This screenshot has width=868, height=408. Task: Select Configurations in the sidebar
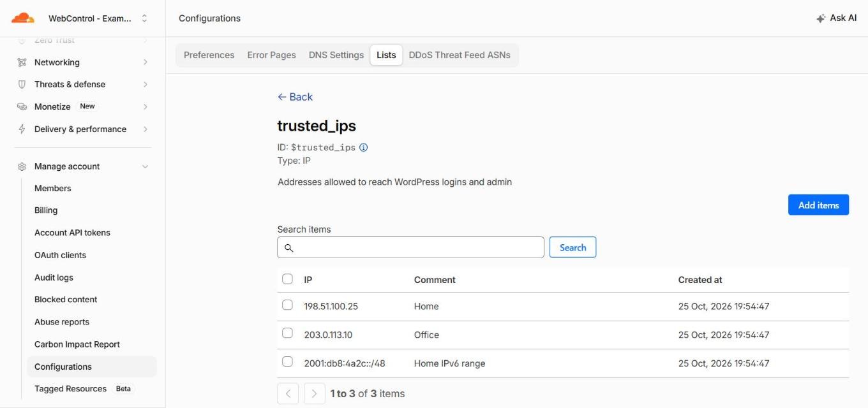tap(91, 367)
